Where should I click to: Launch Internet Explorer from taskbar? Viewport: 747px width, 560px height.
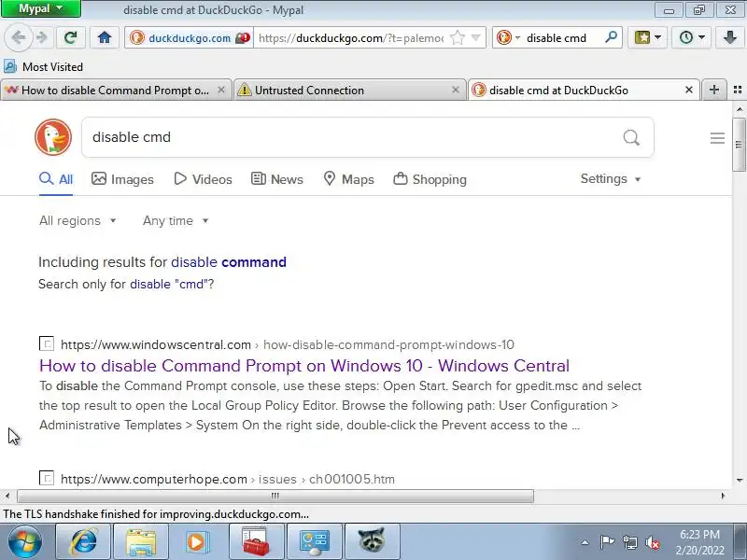[83, 541]
